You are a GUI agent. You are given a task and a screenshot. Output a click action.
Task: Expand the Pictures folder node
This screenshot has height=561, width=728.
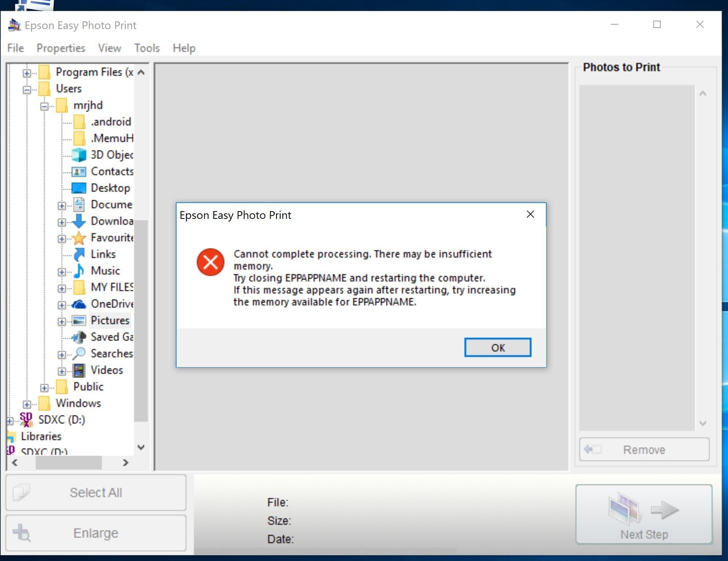(x=62, y=322)
